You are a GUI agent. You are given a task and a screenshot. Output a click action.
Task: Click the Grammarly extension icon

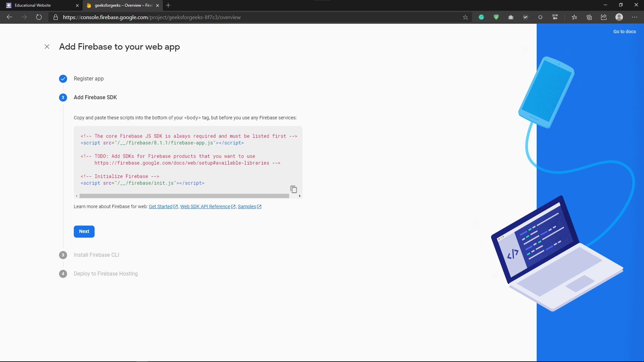(x=481, y=17)
